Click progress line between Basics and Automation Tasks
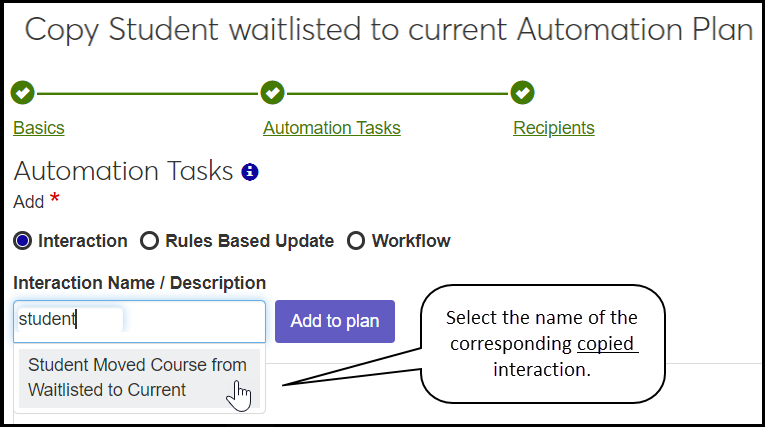Image resolution: width=765 pixels, height=427 pixels. [x=147, y=93]
